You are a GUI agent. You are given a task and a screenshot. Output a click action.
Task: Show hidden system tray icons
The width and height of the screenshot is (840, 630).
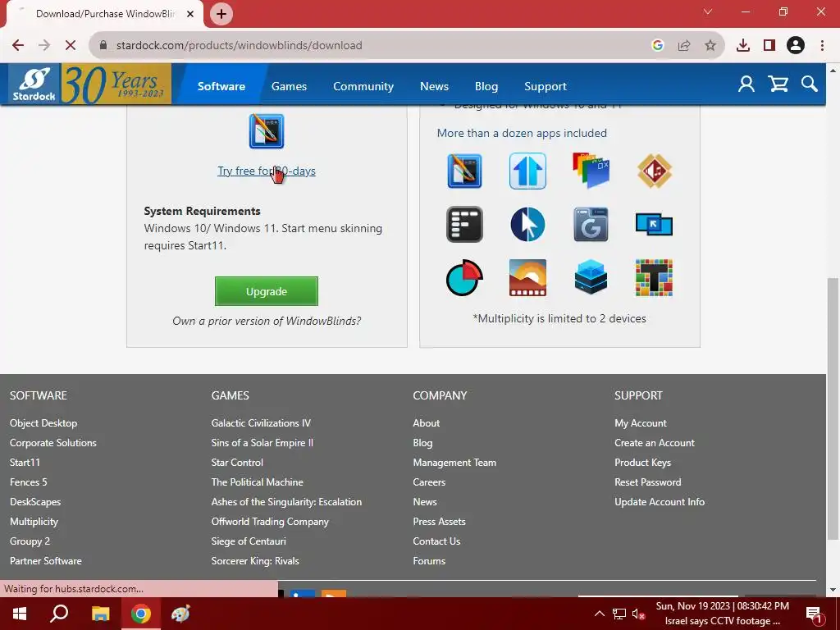coord(600,614)
